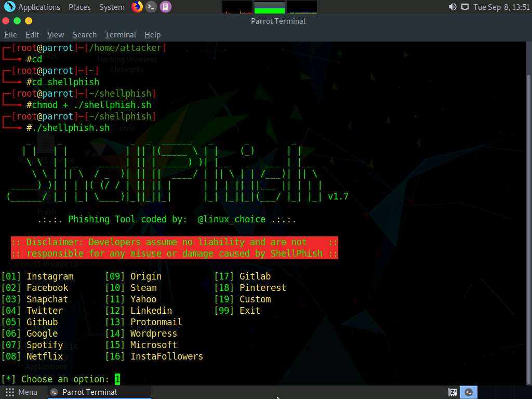Open the display icon in system tray
The width and height of the screenshot is (532, 399).
click(x=465, y=7)
